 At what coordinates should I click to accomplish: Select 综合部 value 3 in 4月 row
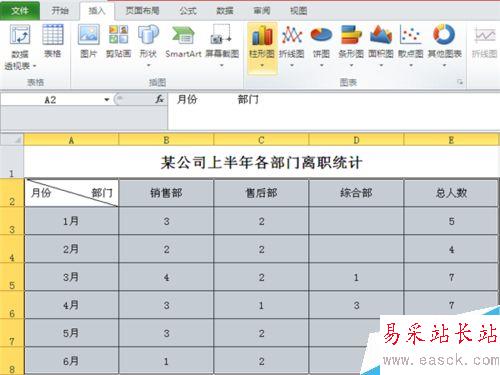coord(356,305)
